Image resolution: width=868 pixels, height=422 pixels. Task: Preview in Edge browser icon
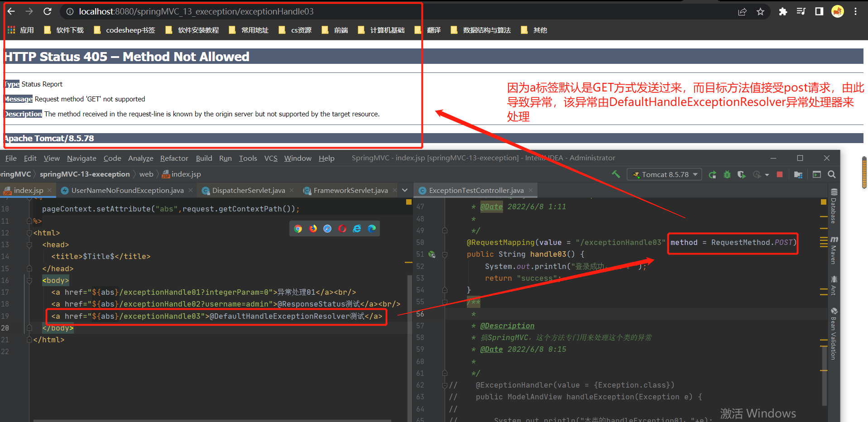point(372,229)
